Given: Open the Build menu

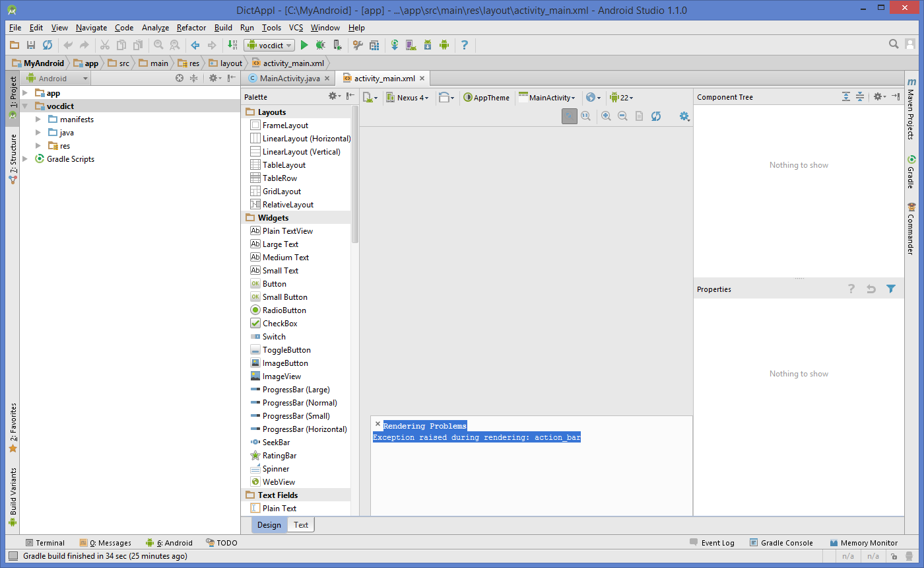Looking at the screenshot, I should coord(223,28).
